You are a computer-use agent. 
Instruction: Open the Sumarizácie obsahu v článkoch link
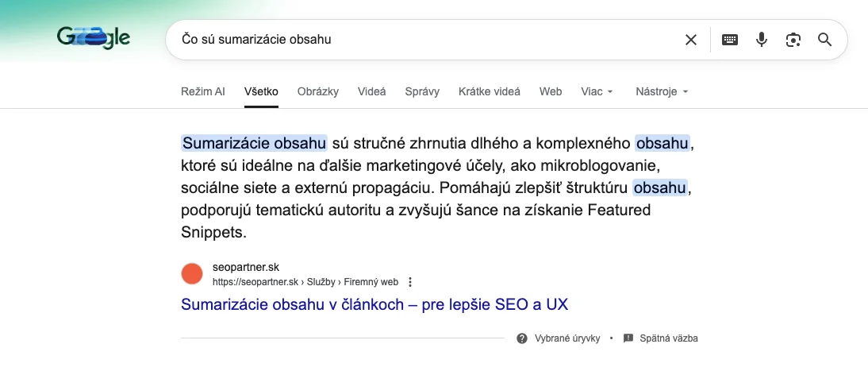[374, 304]
